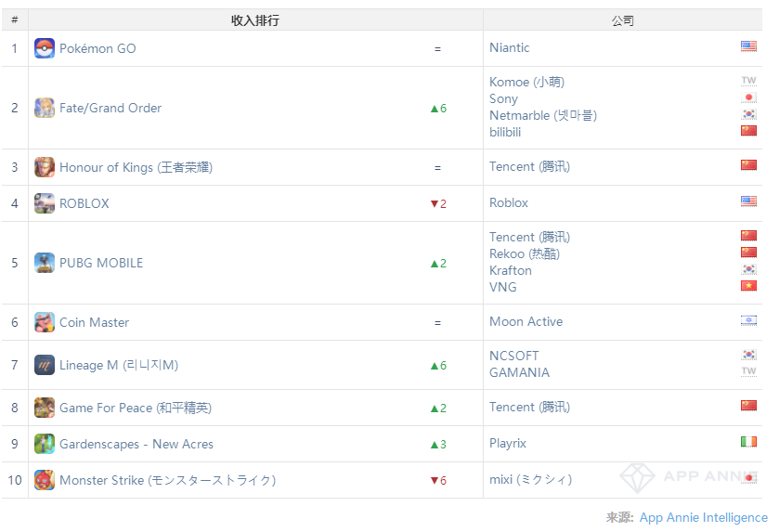
Task: Click the Lineage M app icon
Action: [45, 365]
